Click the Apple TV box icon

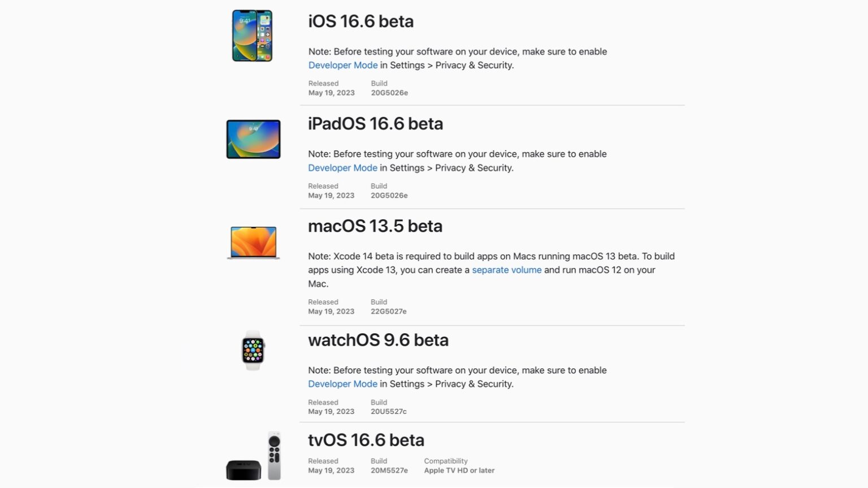tap(244, 469)
